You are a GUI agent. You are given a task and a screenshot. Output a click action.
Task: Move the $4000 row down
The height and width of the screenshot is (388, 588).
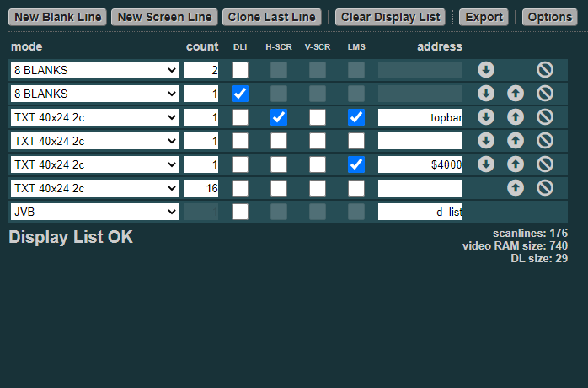coord(486,164)
